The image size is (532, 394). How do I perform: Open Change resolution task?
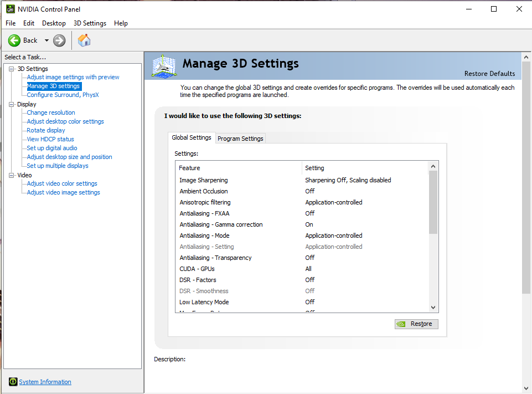pyautogui.click(x=51, y=112)
